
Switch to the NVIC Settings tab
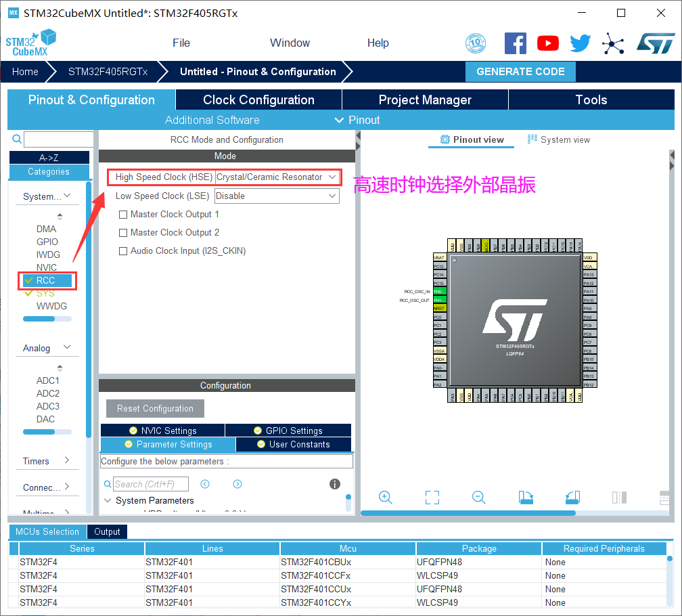(162, 431)
